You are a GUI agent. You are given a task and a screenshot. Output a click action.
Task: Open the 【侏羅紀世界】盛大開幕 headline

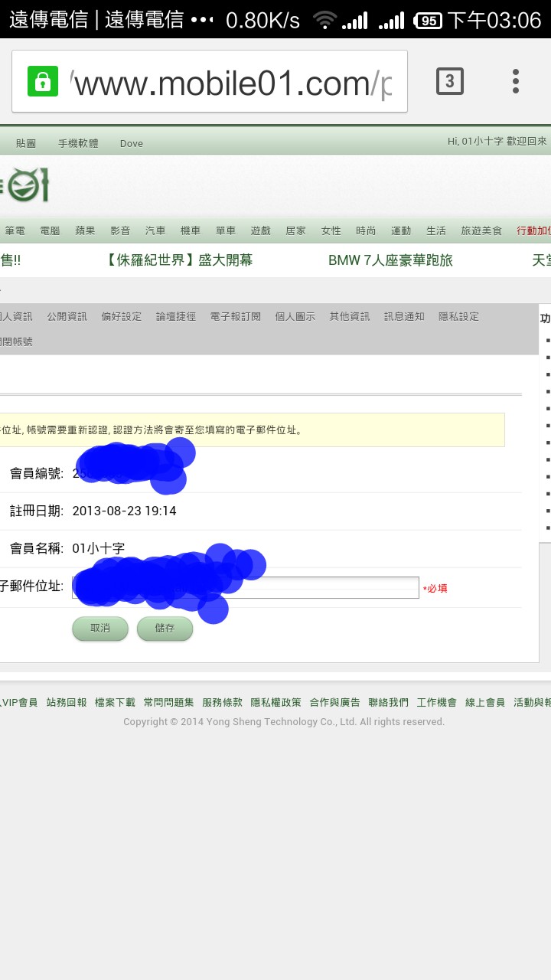[x=180, y=260]
